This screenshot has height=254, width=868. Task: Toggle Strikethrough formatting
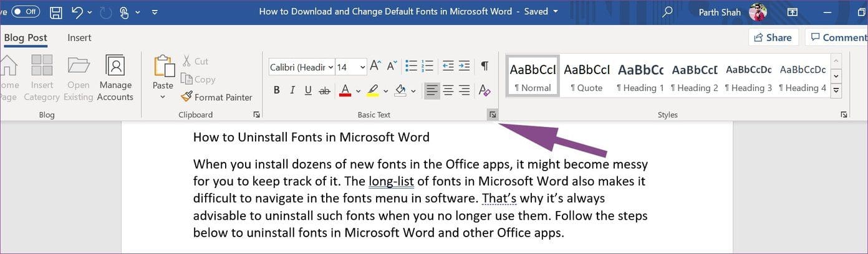tap(324, 91)
